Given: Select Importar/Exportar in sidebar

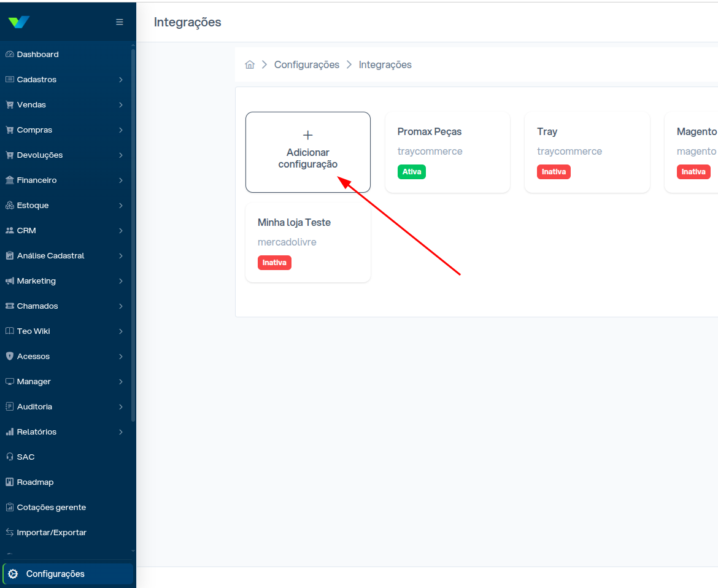Looking at the screenshot, I should pos(66,533).
